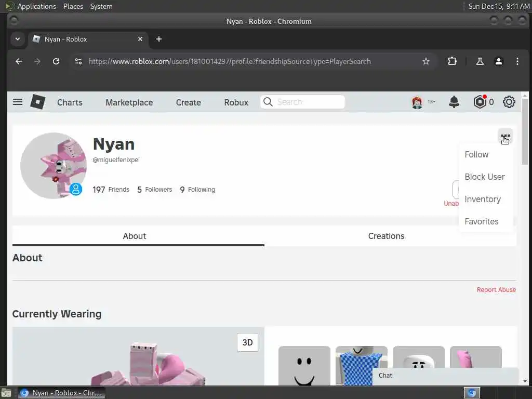
Task: Click the friend status badge on avatar
Action: (x=76, y=189)
